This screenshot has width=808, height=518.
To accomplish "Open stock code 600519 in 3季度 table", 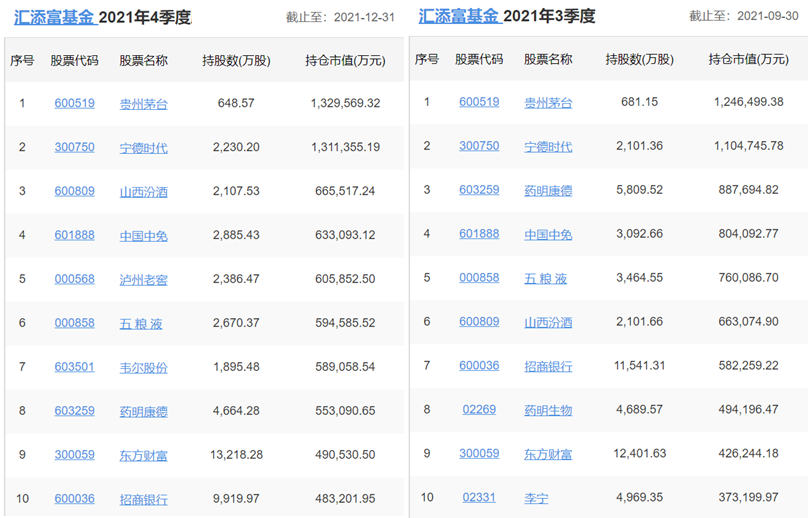I will (479, 102).
